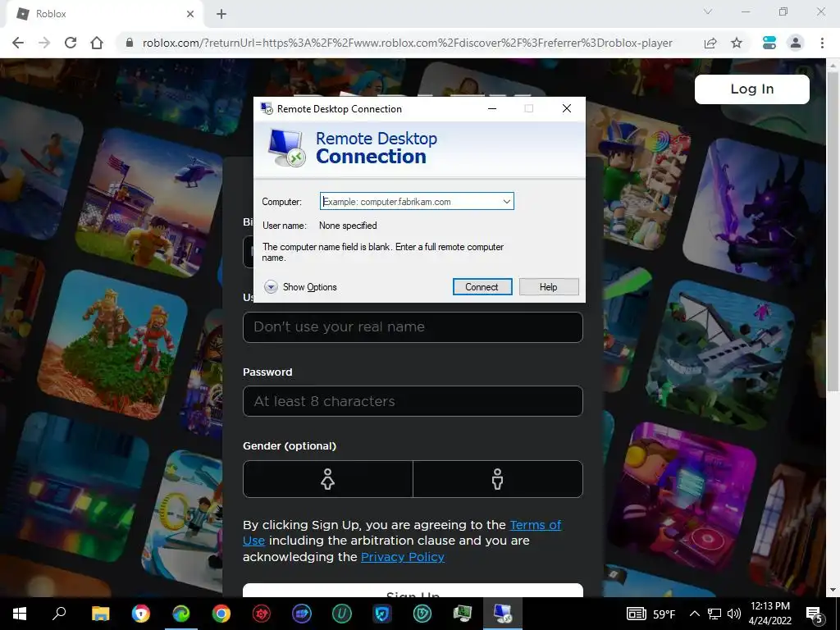Bookmark this page with star icon
This screenshot has width=840, height=630.
pyautogui.click(x=737, y=43)
